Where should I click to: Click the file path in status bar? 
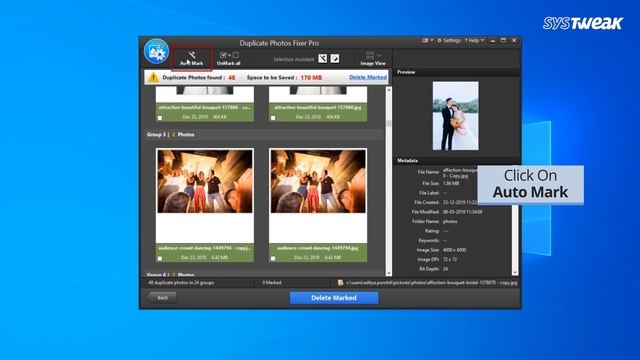(x=431, y=282)
